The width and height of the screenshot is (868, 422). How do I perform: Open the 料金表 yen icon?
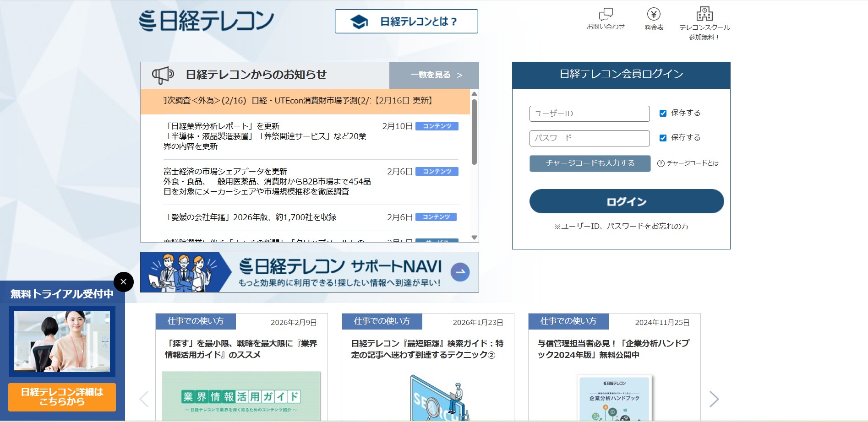coord(654,14)
